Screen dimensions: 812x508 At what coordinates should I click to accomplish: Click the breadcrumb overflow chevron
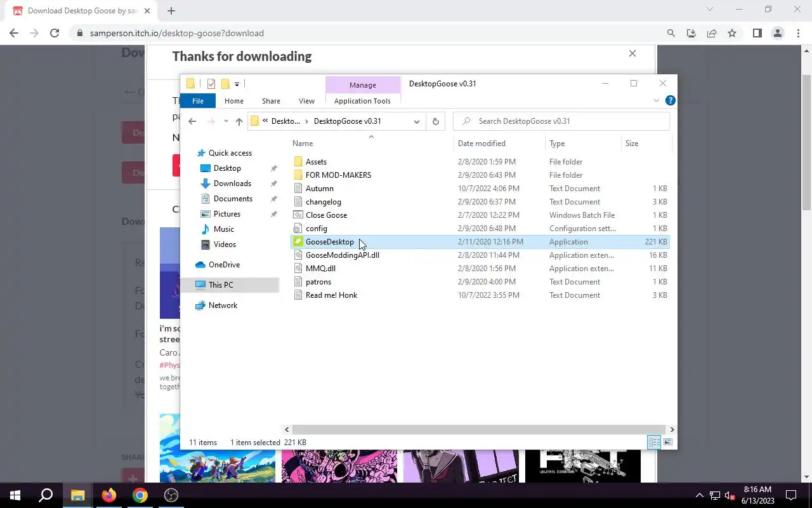pyautogui.click(x=265, y=121)
